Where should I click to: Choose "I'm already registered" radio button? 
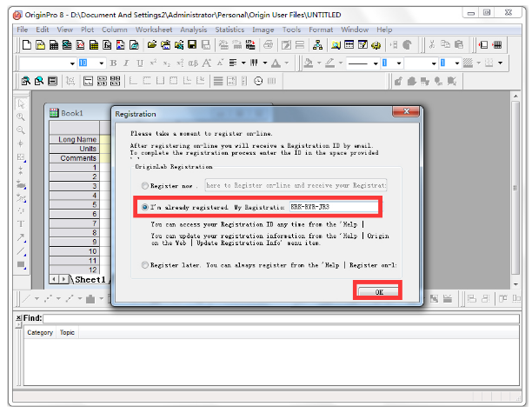144,207
